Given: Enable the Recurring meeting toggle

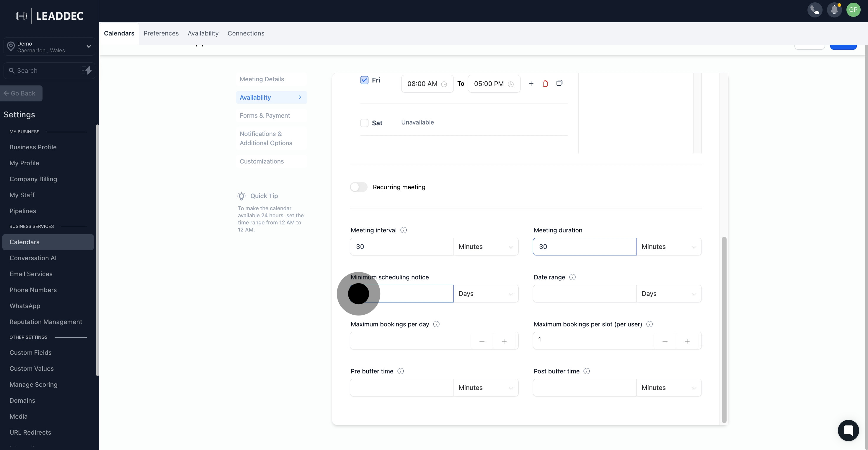Looking at the screenshot, I should [x=358, y=187].
